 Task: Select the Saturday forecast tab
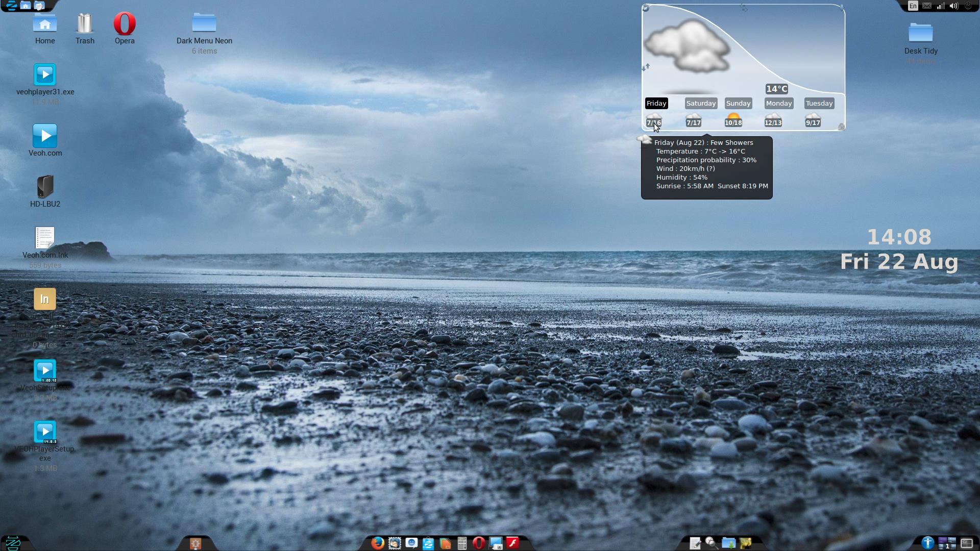coord(701,103)
